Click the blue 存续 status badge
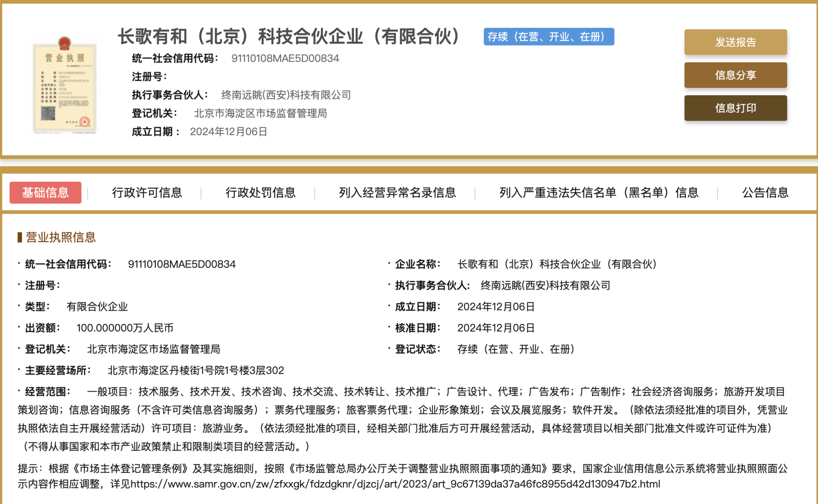 coord(548,37)
